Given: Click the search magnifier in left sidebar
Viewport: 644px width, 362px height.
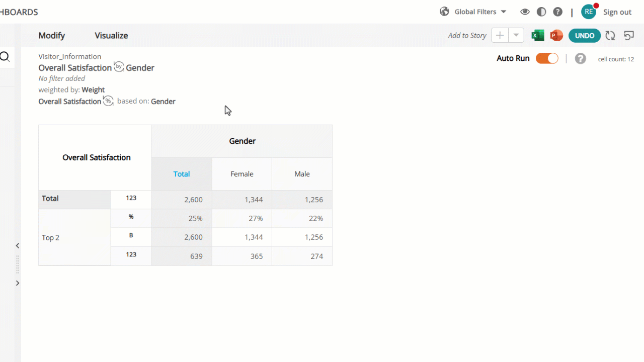Looking at the screenshot, I should [5, 57].
